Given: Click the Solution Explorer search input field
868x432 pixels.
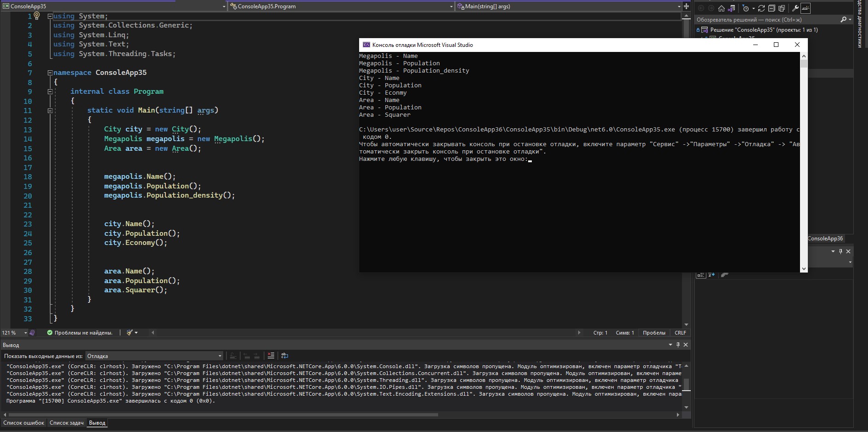Looking at the screenshot, I should pos(766,20).
